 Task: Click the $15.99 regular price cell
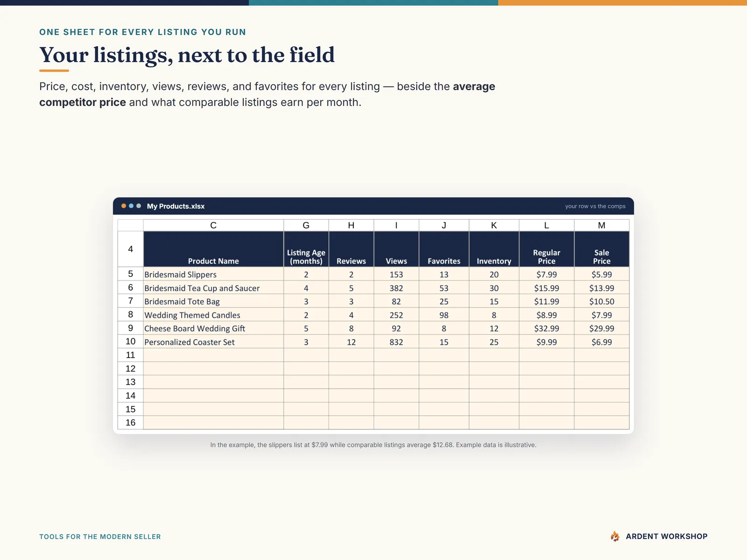pos(547,288)
